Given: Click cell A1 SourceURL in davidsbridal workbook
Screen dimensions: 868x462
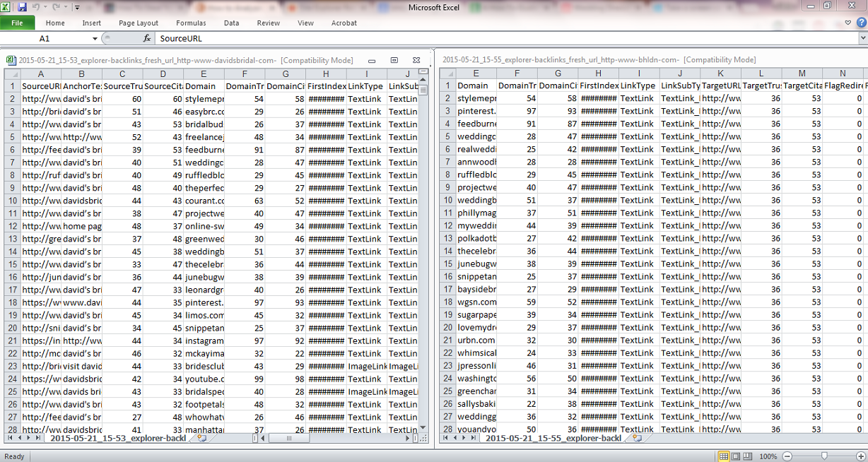Looking at the screenshot, I should [40, 86].
